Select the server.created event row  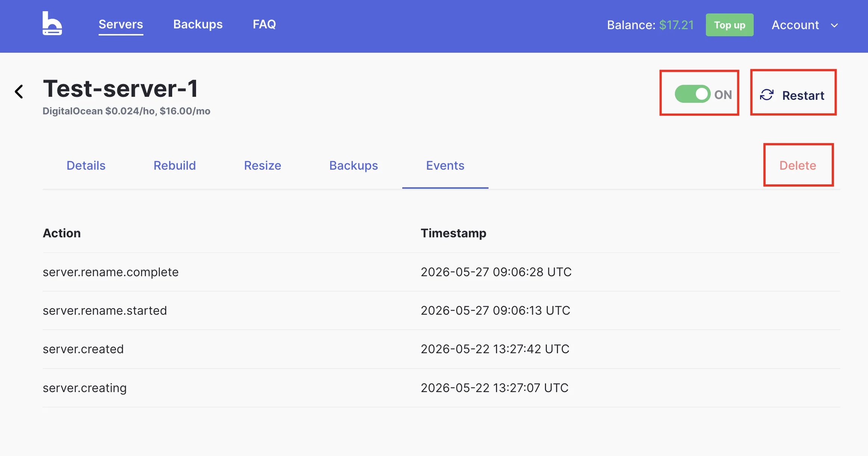click(x=441, y=349)
